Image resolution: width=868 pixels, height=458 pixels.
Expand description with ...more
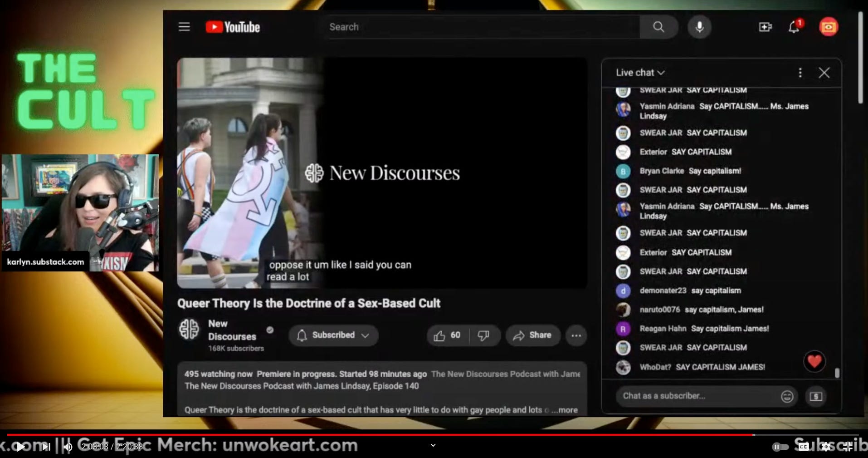pos(564,410)
